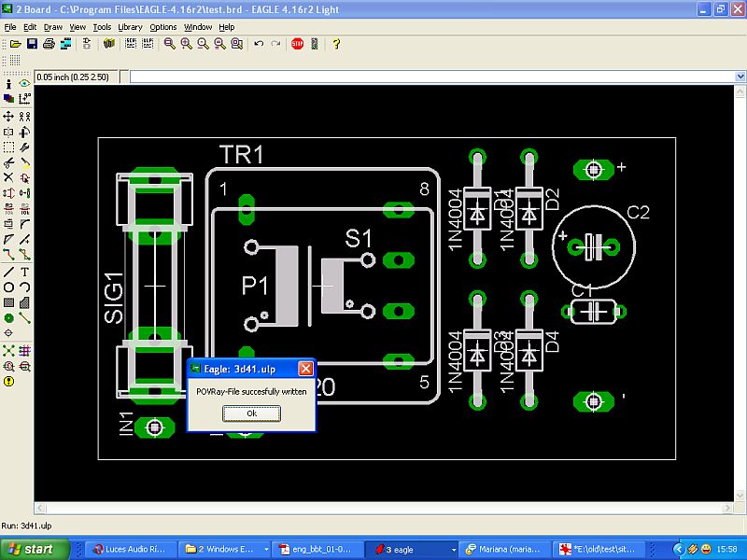Run a ULP with the ULP icon

[x=148, y=44]
